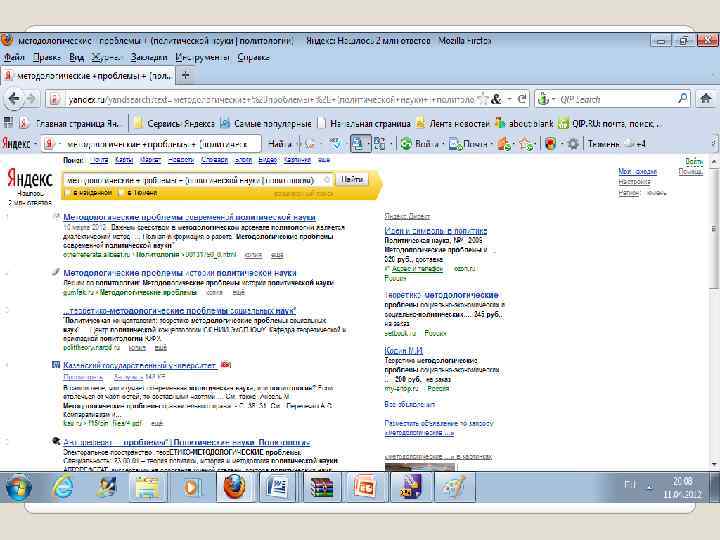Open ad link 'Теоретико-методологические'
The image size is (720, 540).
(441, 295)
